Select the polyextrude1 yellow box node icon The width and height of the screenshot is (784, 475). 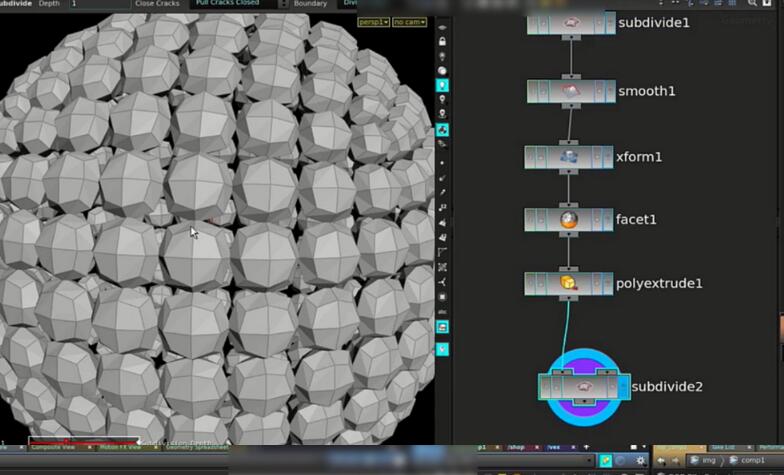tap(568, 284)
